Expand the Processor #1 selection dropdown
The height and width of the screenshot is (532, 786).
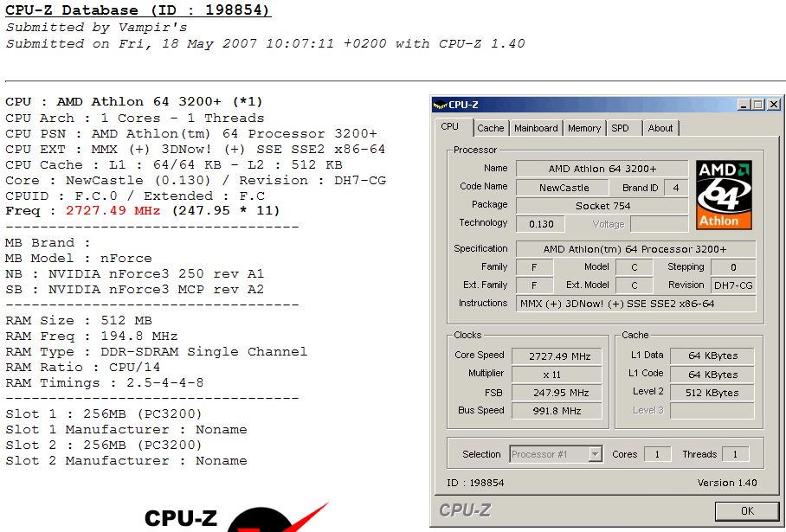pos(595,454)
